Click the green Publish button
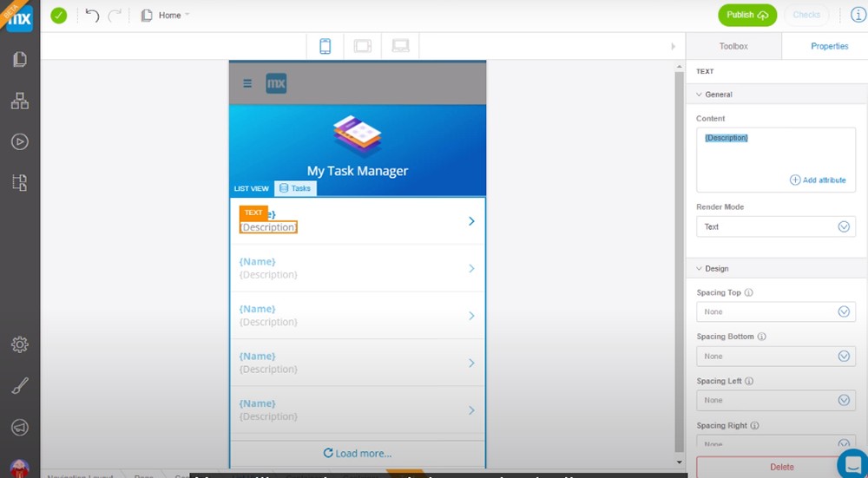Viewport: 868px width, 478px height. pyautogui.click(x=746, y=15)
